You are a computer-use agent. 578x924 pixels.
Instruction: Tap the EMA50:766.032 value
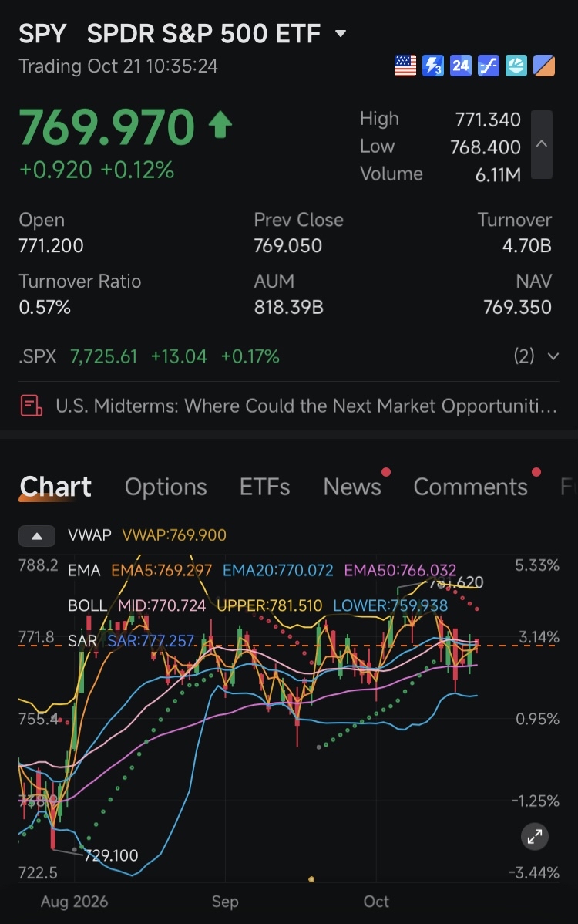click(x=400, y=571)
